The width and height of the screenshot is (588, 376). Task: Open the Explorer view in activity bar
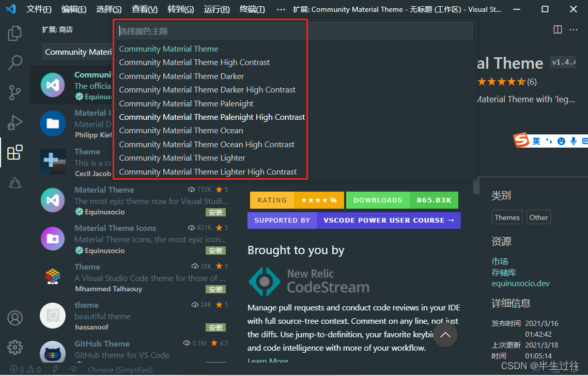[14, 33]
